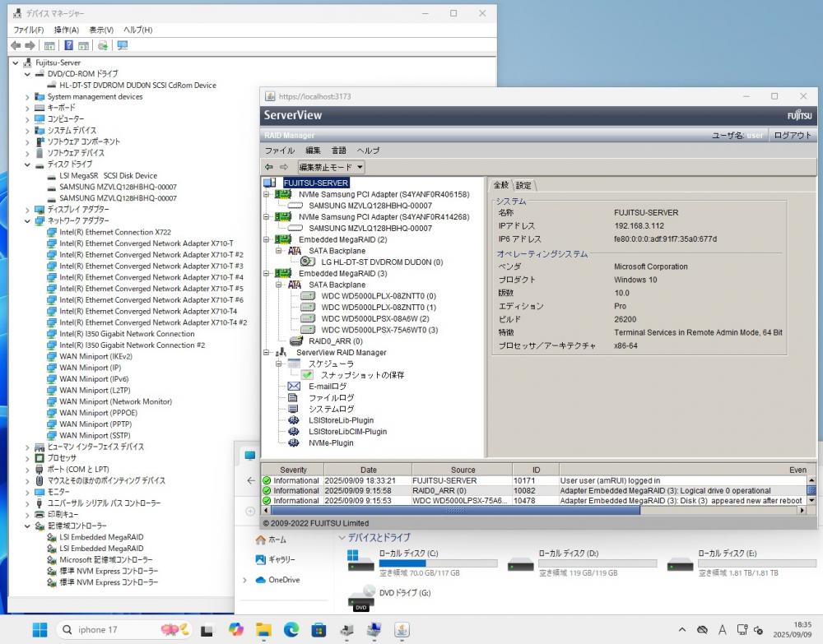Select Intel(R) Ethernet Connection X722

point(115,232)
